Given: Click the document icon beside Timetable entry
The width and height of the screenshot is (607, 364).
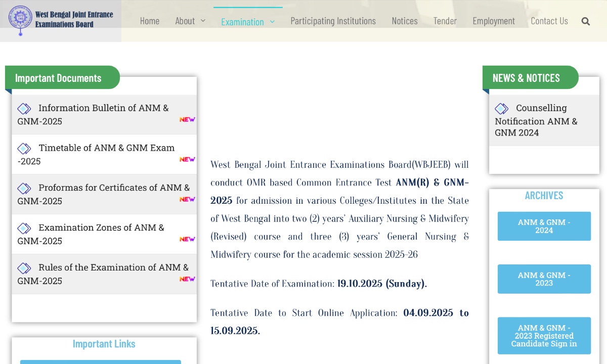Looking at the screenshot, I should pyautogui.click(x=25, y=149).
